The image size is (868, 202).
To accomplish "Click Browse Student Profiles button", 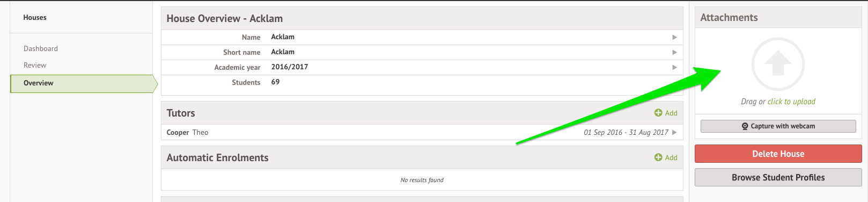I will click(778, 177).
